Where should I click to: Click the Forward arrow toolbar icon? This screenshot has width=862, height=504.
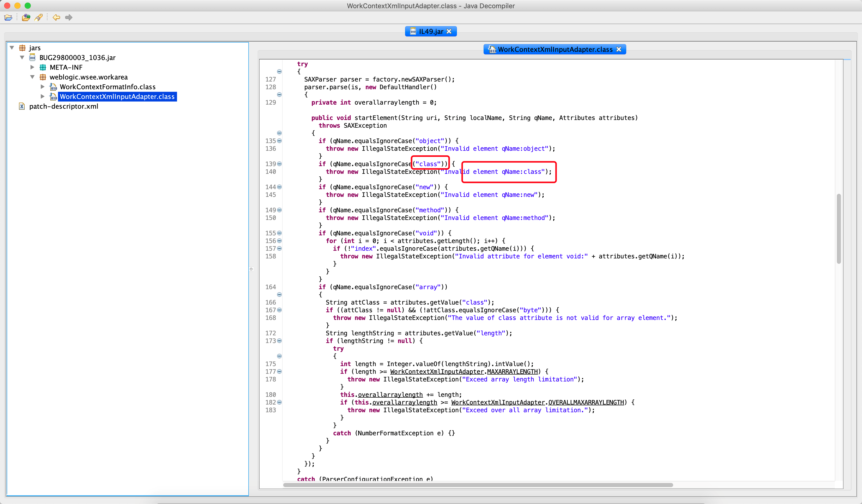click(x=69, y=17)
